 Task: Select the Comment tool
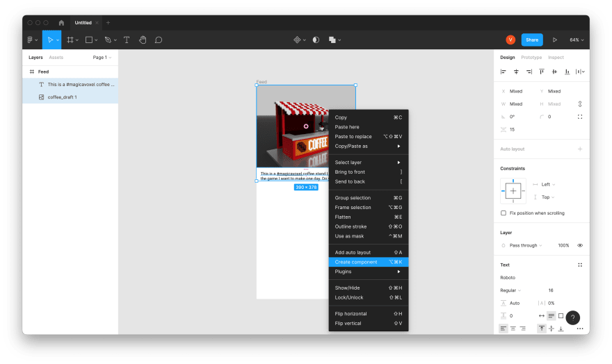[159, 40]
